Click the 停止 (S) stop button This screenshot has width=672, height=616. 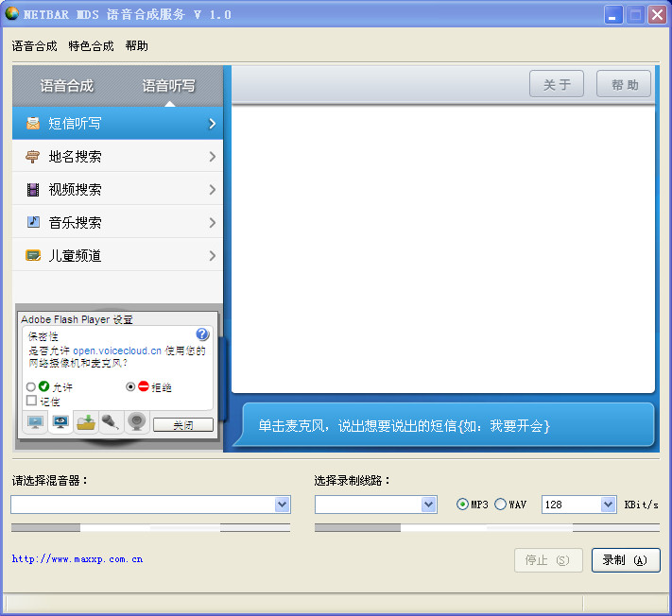click(x=548, y=560)
